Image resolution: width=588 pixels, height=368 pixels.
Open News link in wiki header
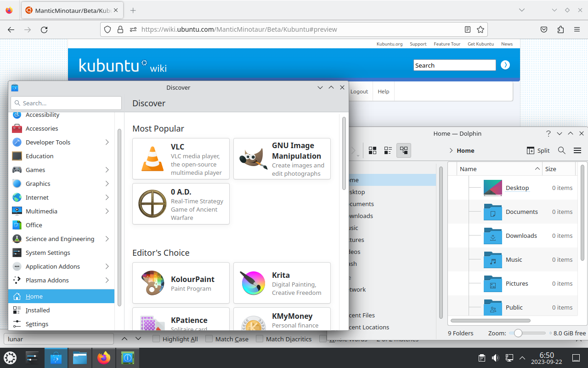point(507,44)
